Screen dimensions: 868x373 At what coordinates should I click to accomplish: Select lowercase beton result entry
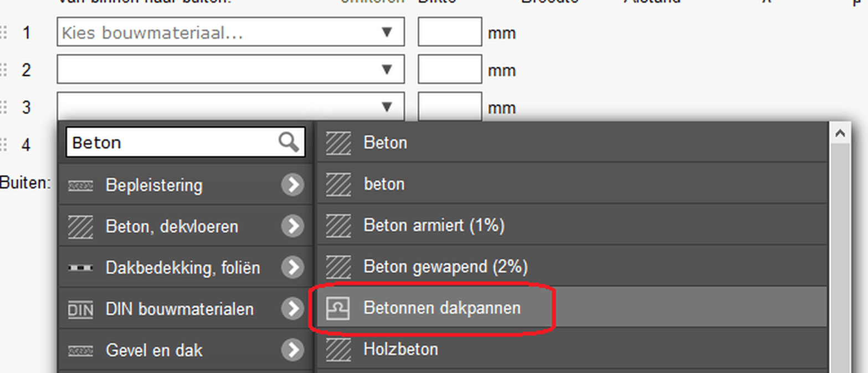tap(572, 183)
